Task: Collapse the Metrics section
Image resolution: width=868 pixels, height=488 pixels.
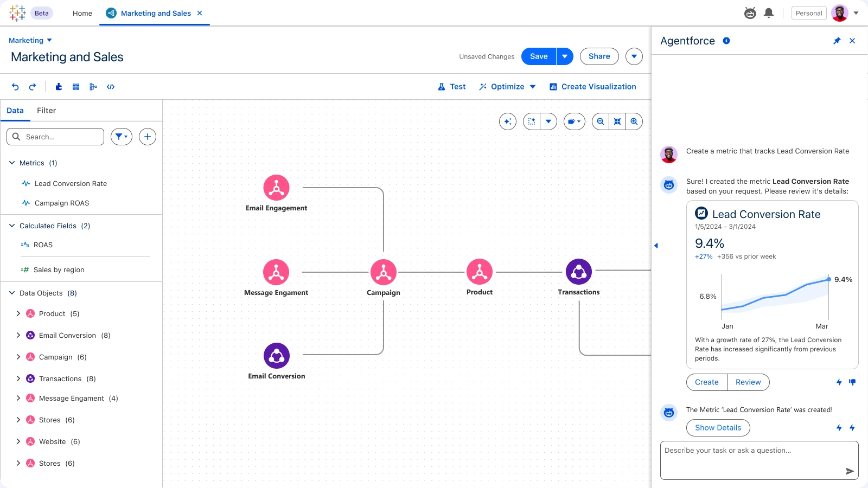Action: [x=12, y=163]
